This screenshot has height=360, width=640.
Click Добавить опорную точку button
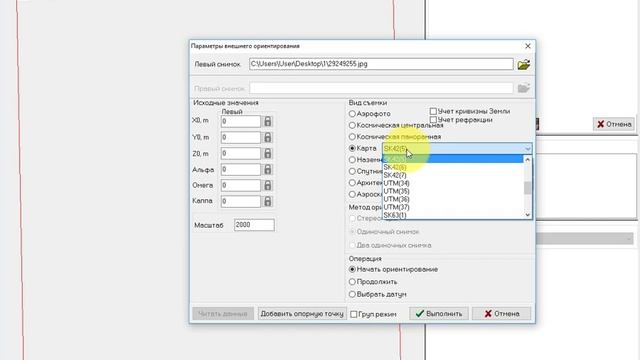tap(302, 313)
